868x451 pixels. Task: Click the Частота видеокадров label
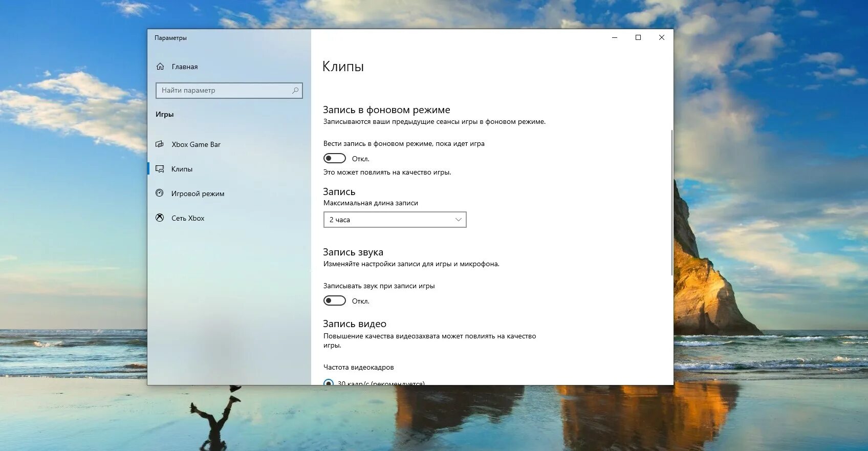pyautogui.click(x=359, y=367)
